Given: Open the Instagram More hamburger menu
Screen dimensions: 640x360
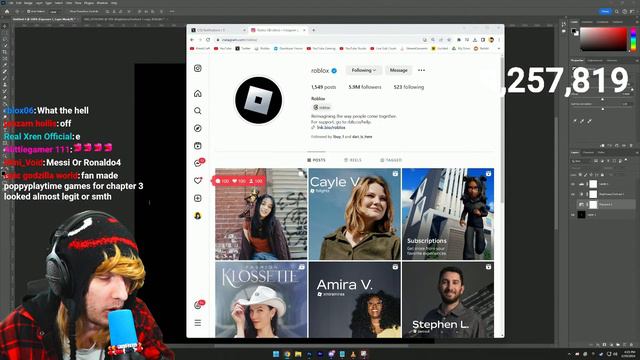Looking at the screenshot, I should click(198, 323).
